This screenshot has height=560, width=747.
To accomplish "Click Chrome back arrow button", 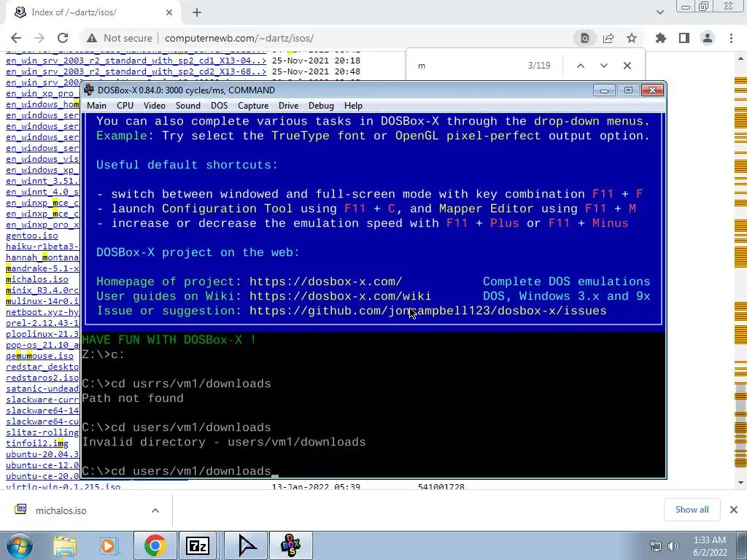I will [x=16, y=38].
